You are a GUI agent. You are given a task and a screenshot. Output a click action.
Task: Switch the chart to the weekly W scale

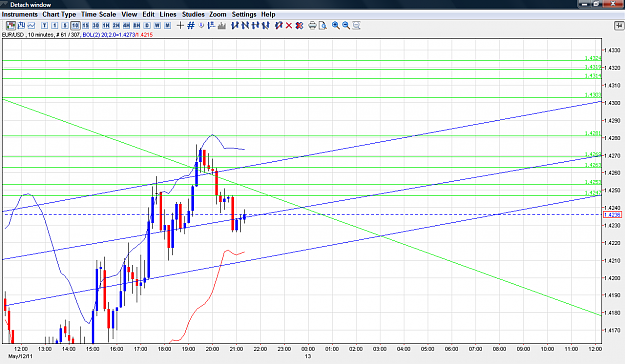click(157, 26)
